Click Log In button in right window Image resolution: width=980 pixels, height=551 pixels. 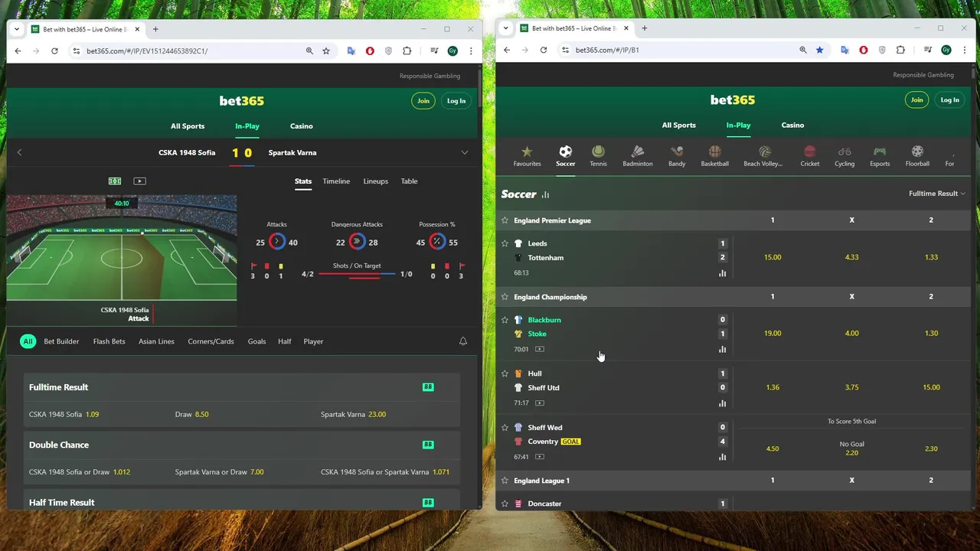(x=949, y=100)
